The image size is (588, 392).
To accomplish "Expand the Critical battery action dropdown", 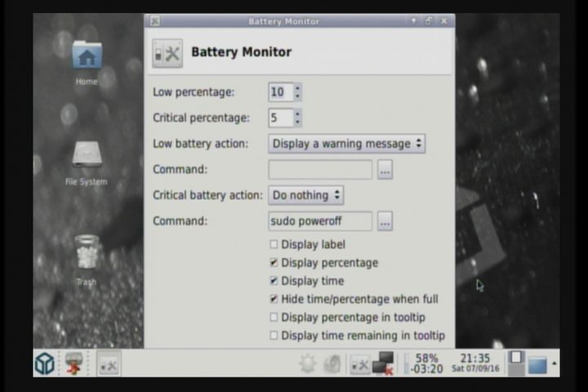I will coord(305,195).
